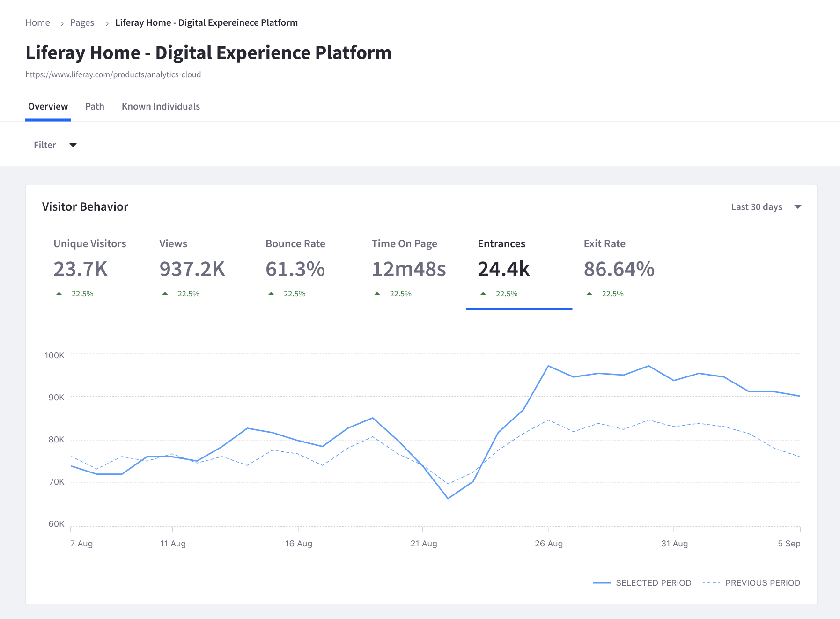Open Pages breadcrumb link
840x619 pixels.
[x=82, y=22]
